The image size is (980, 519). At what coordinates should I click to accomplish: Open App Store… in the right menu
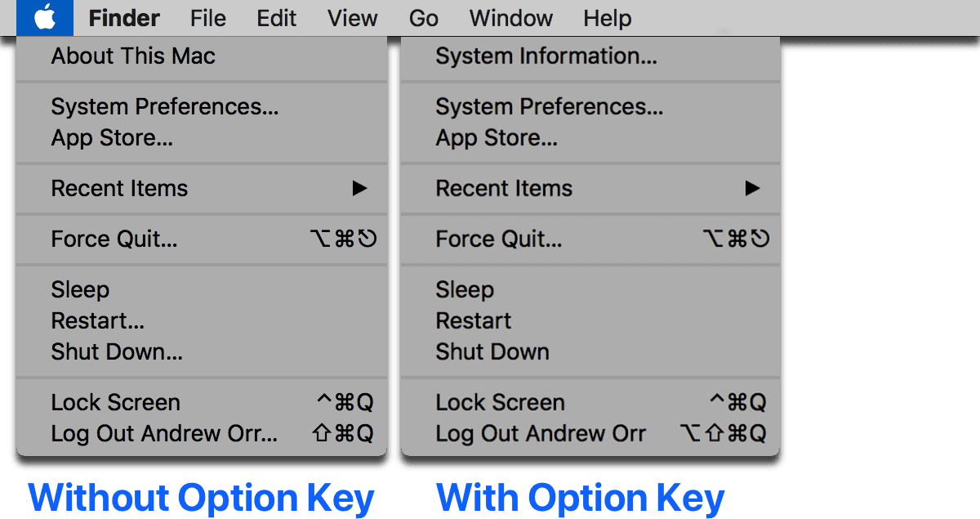(496, 138)
